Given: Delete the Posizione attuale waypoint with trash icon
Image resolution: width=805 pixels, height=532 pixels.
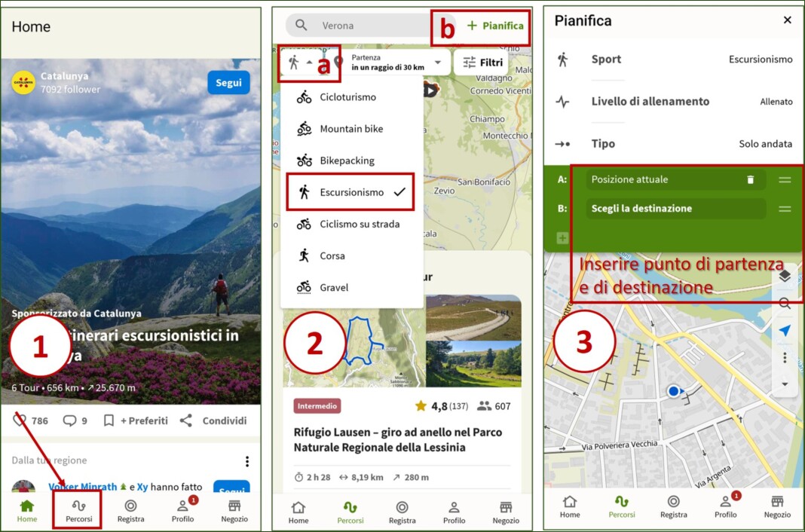Looking at the screenshot, I should [751, 179].
